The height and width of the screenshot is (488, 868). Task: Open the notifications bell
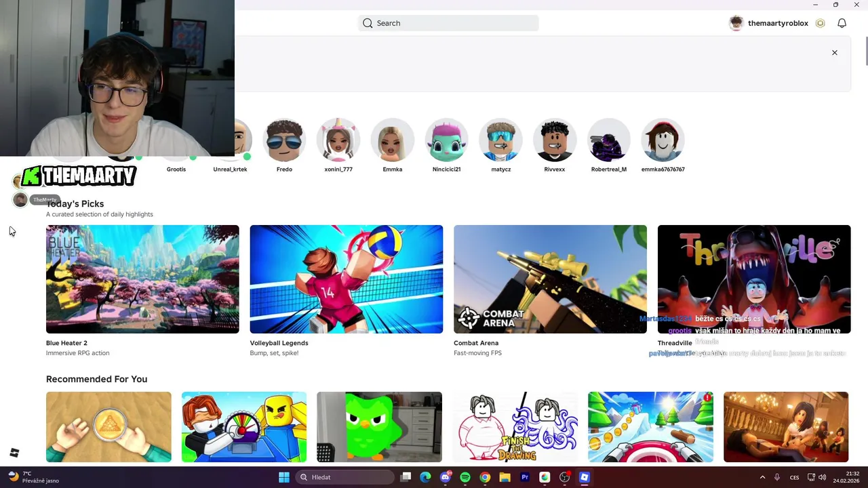pyautogui.click(x=842, y=23)
